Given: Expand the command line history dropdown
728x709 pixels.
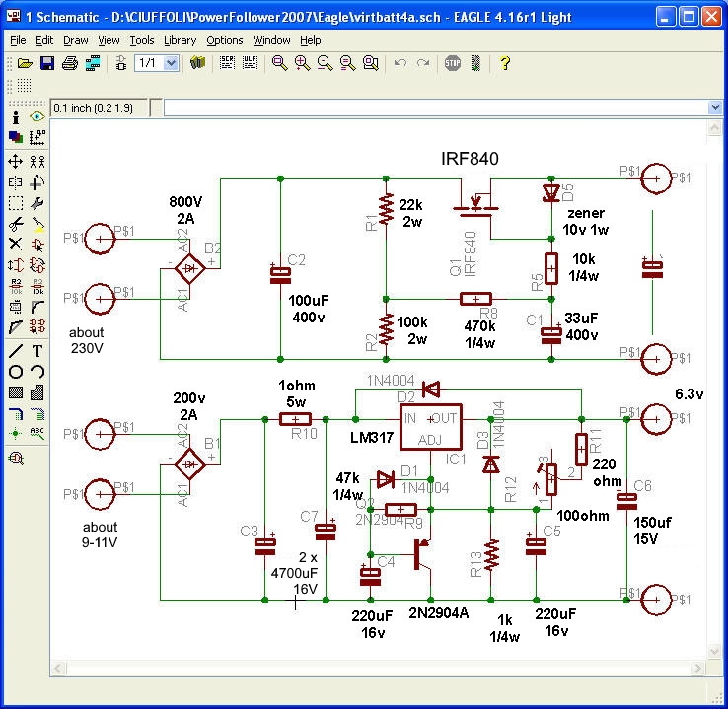Looking at the screenshot, I should [715, 107].
